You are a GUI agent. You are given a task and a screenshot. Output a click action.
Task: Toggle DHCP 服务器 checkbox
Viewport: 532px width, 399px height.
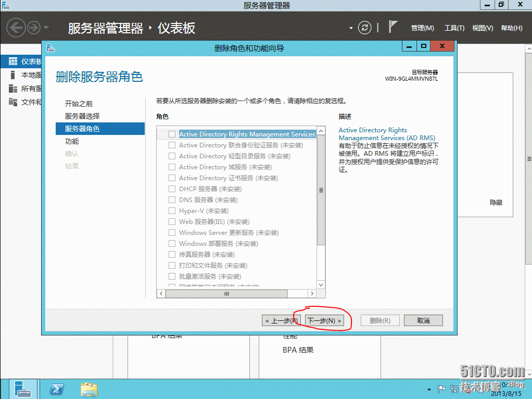(172, 189)
